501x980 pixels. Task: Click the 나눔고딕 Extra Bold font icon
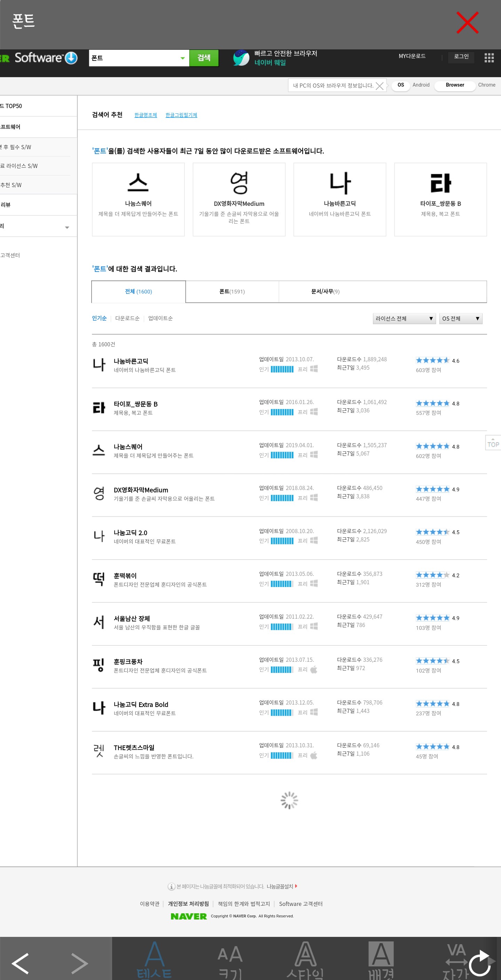[99, 708]
